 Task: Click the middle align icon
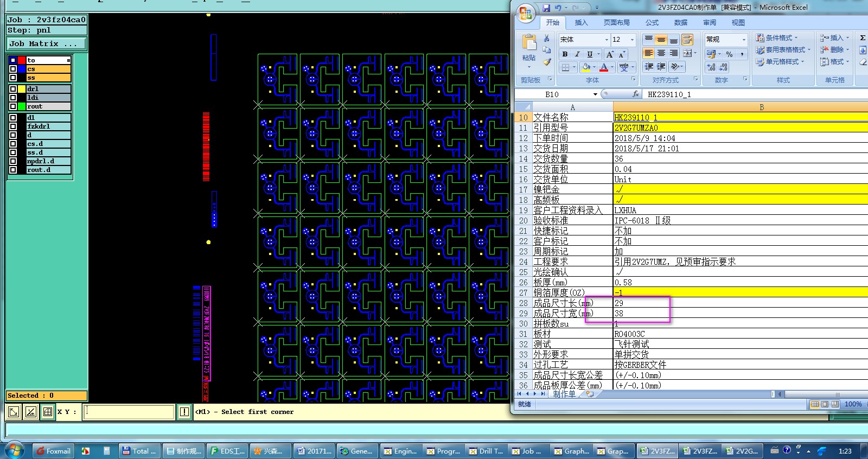(x=661, y=40)
